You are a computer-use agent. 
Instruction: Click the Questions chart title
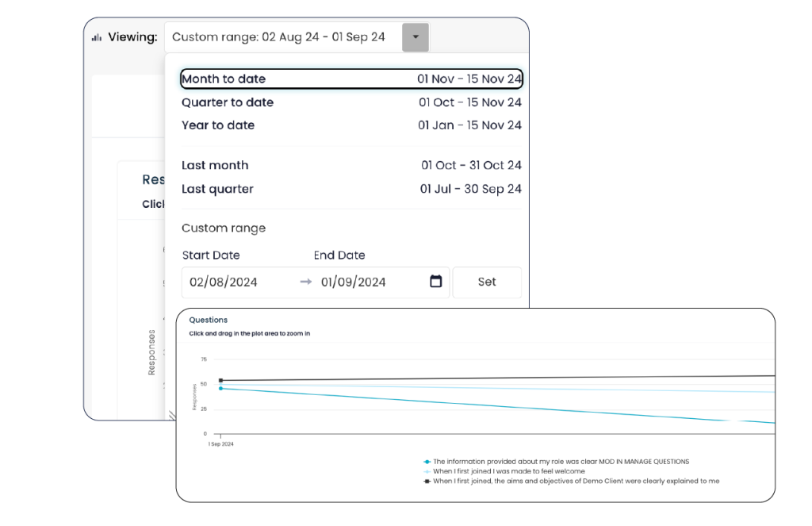209,320
